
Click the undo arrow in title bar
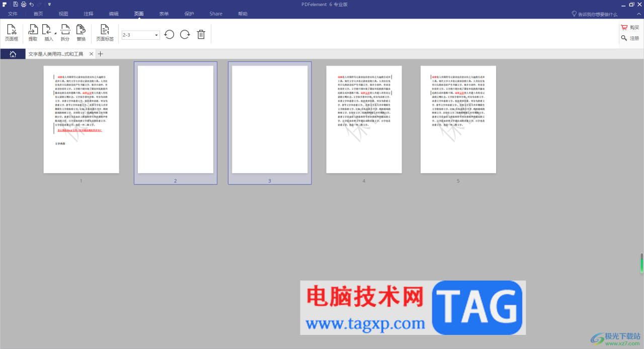31,4
